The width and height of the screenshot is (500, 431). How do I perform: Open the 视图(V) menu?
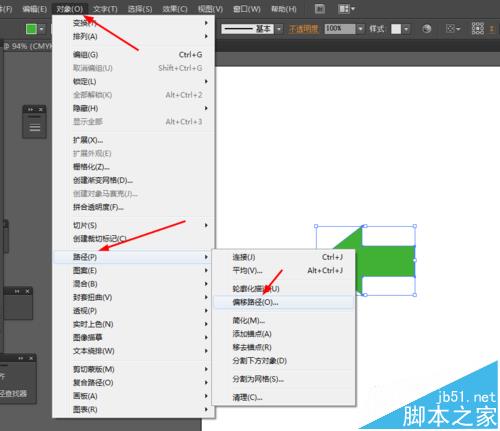(x=210, y=9)
